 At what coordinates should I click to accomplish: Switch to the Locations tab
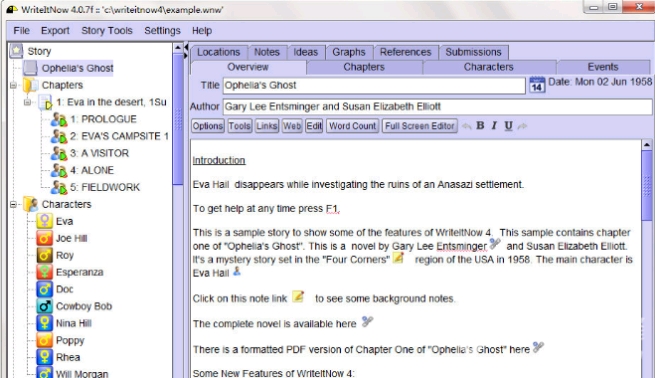pyautogui.click(x=219, y=52)
